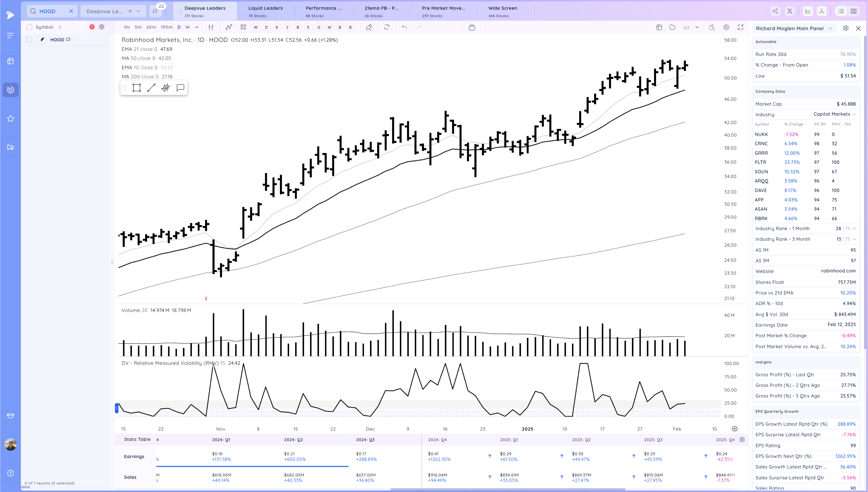Enter fullscreen chart mode
The height and width of the screenshot is (492, 868).
pos(740,27)
